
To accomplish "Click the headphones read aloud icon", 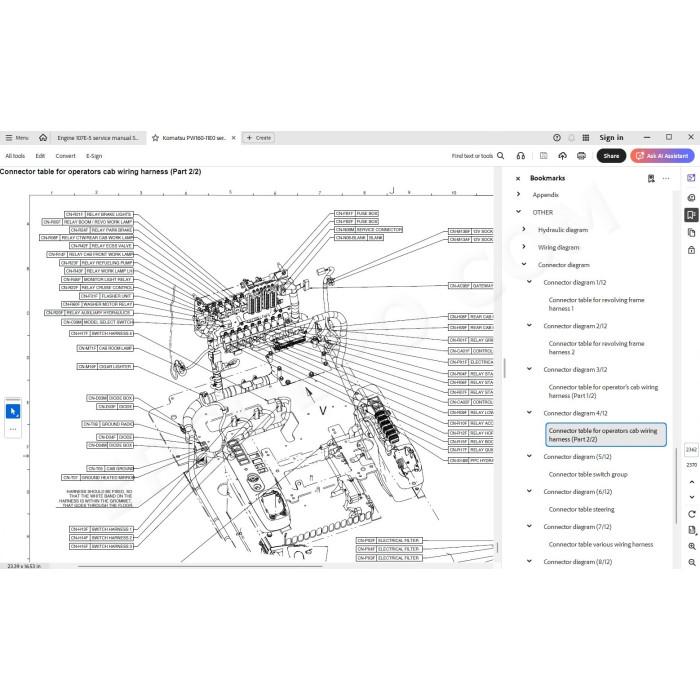I will click(x=521, y=155).
